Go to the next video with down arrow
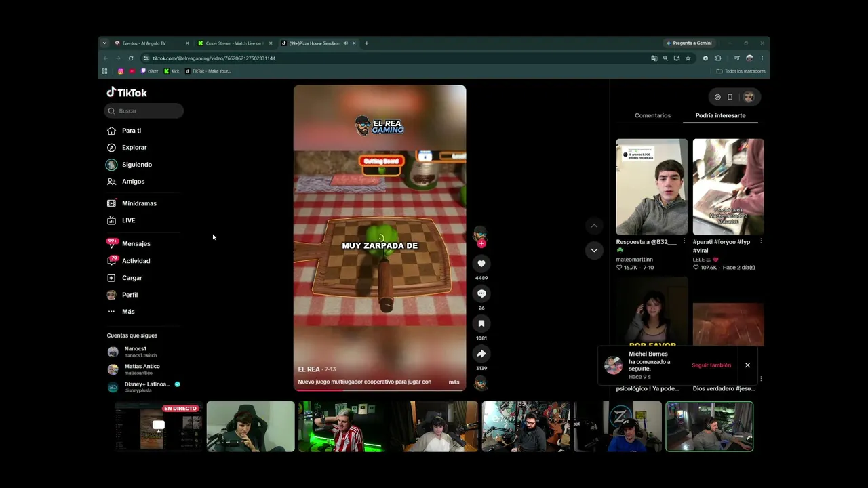Image resolution: width=868 pixels, height=488 pixels. 594,250
